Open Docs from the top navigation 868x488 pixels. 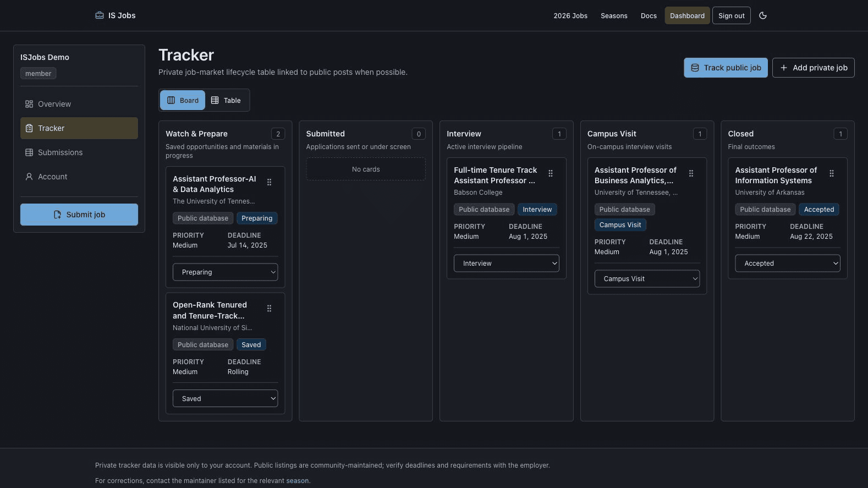click(649, 15)
